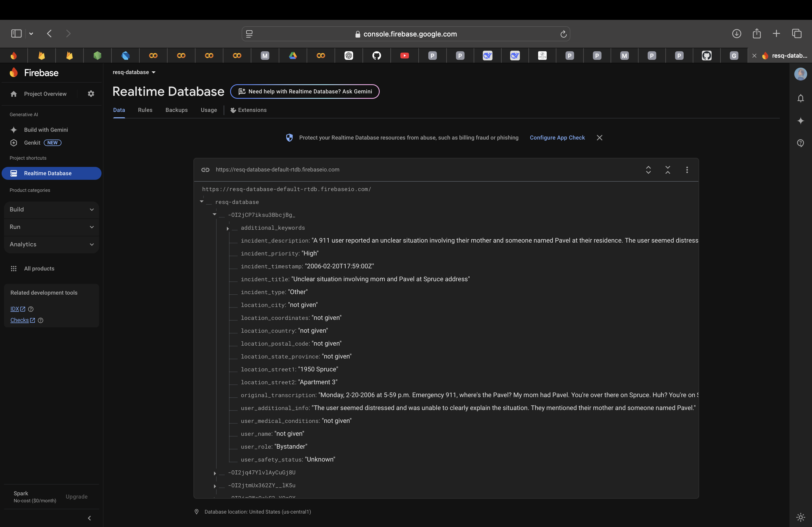Click the Upgrade button
This screenshot has height=527, width=812.
(76, 497)
